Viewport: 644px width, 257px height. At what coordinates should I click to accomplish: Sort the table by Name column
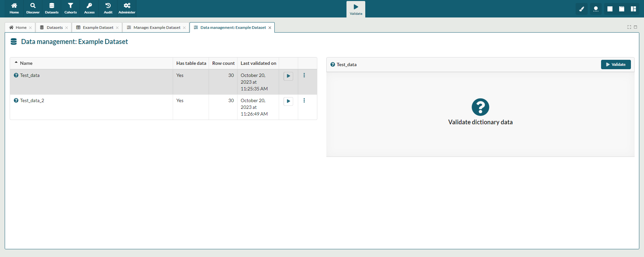26,63
